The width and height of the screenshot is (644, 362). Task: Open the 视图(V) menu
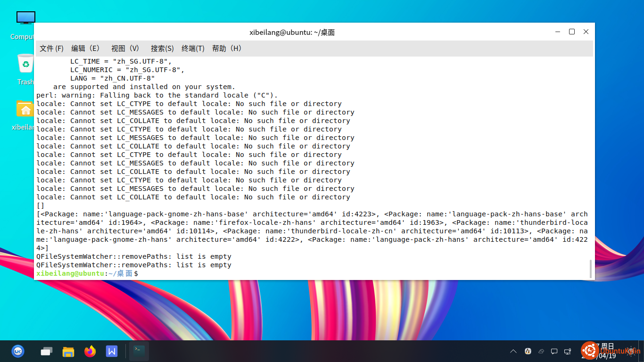click(126, 49)
